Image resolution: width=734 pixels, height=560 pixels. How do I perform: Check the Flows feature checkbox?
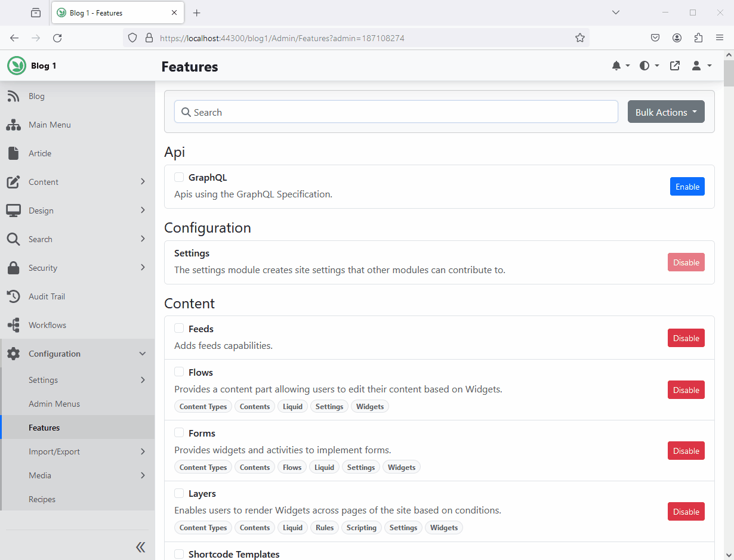(x=179, y=372)
